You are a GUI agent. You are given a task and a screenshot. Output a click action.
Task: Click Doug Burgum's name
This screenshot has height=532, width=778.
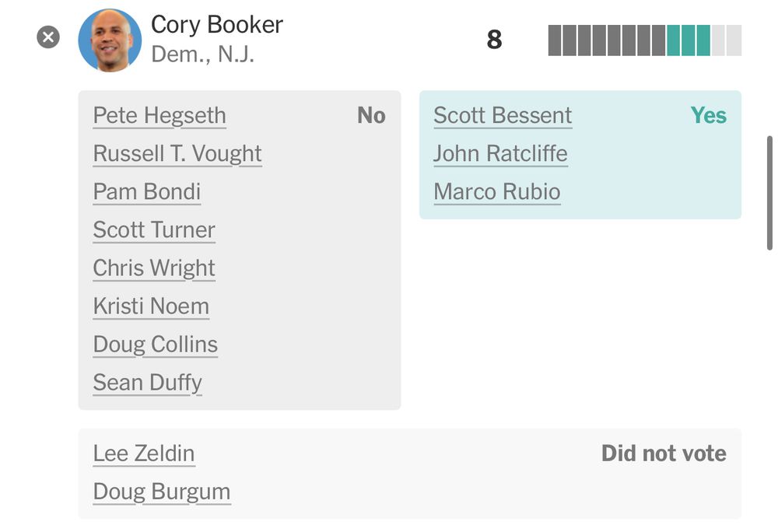[162, 491]
